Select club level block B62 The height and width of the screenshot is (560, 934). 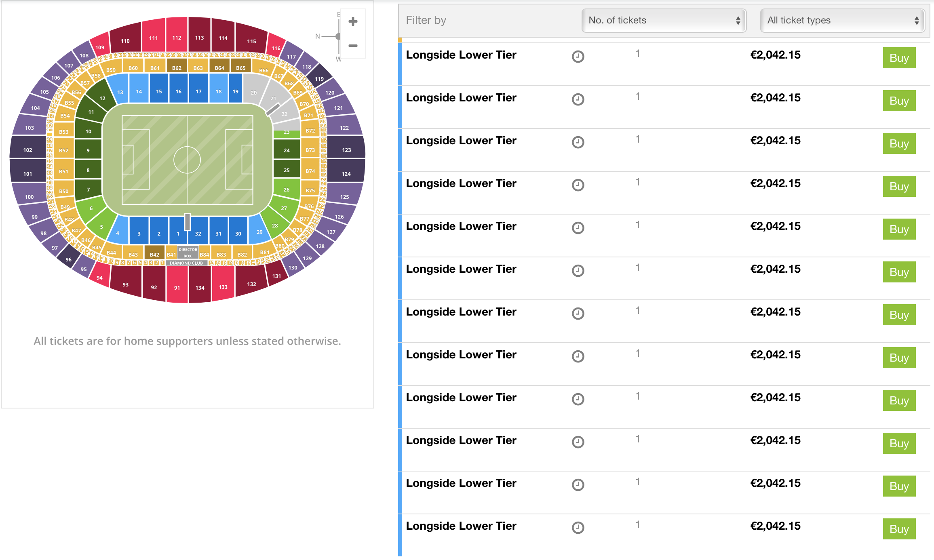tap(177, 68)
